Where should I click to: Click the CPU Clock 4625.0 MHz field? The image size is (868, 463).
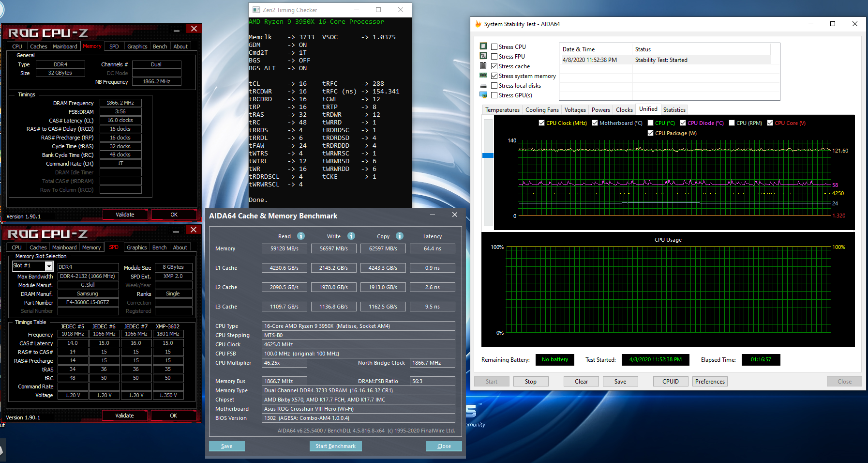click(358, 344)
